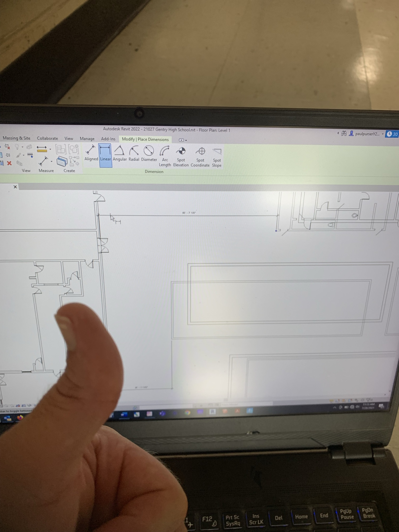The height and width of the screenshot is (532, 399).
Task: Open the Add-Ins ribbon tab
Action: point(108,139)
